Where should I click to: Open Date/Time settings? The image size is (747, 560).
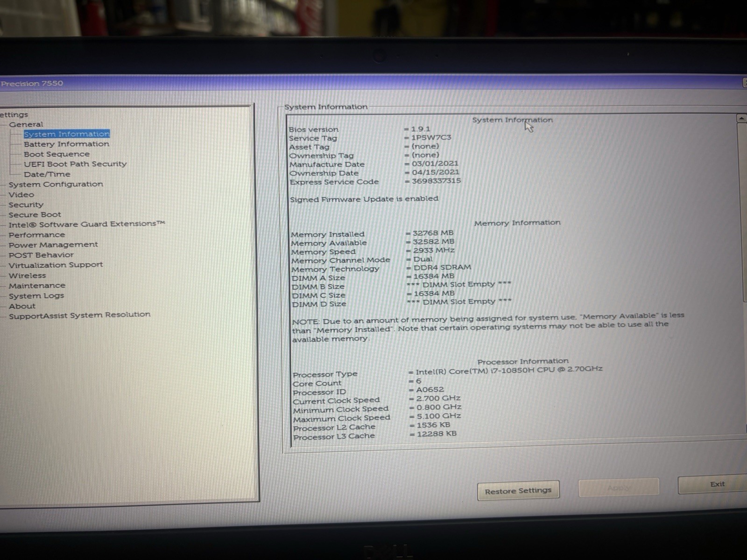coord(47,175)
